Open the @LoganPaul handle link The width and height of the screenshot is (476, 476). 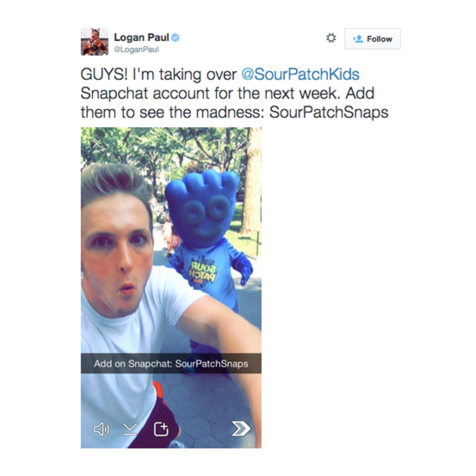point(136,50)
